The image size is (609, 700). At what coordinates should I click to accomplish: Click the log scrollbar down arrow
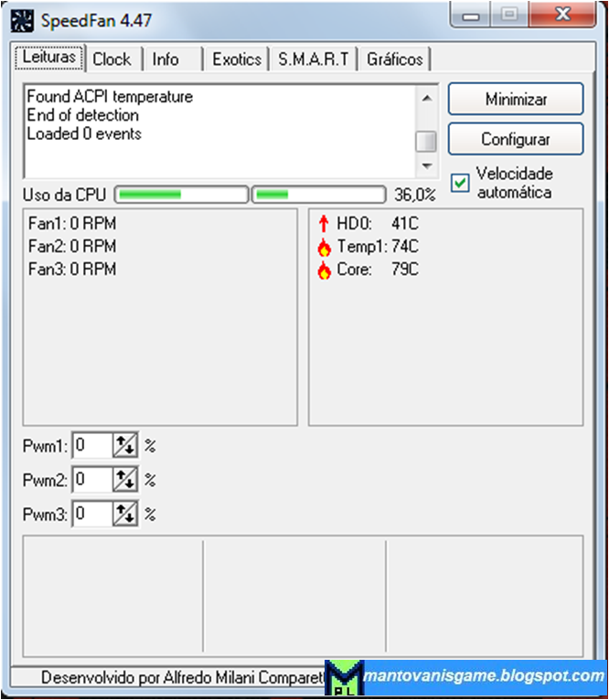tap(427, 165)
